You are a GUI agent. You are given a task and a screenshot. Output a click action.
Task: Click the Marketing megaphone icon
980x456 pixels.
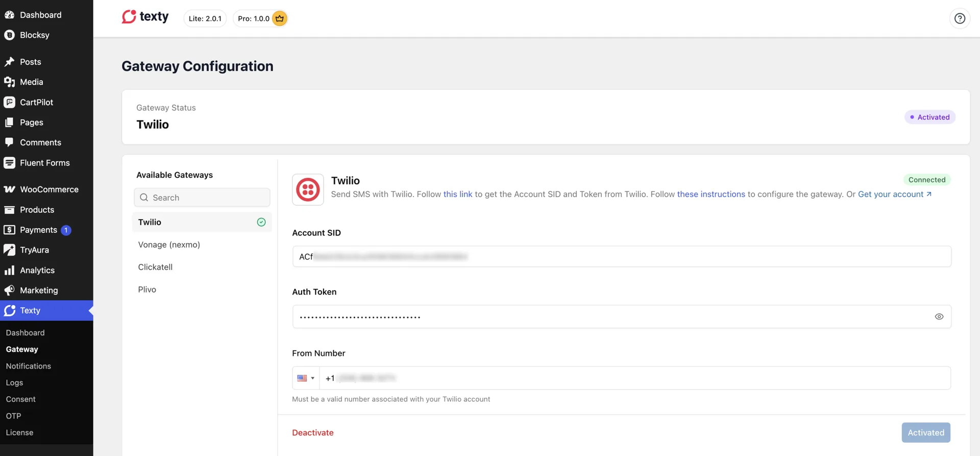coord(9,290)
